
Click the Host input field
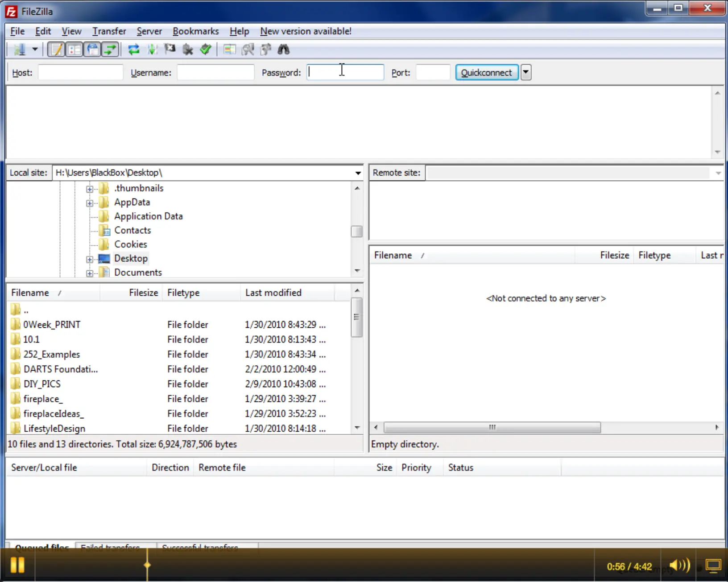[81, 72]
